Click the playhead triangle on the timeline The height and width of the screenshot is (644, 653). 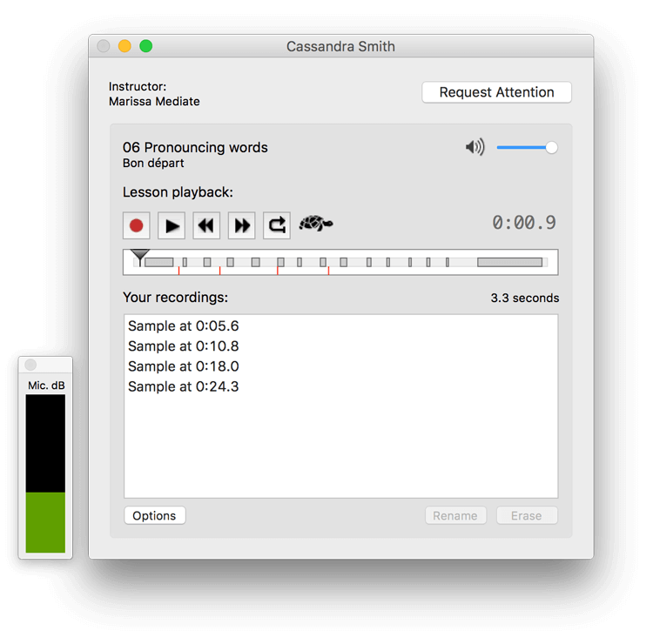coord(139,255)
